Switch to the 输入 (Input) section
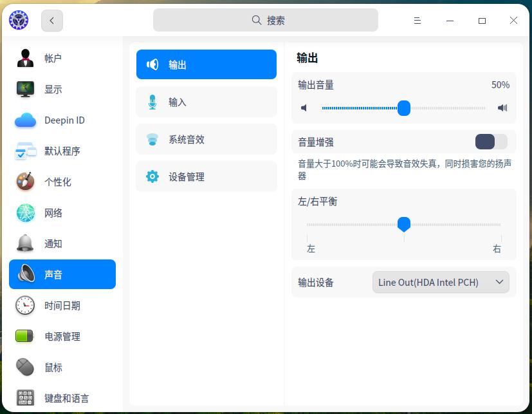The height and width of the screenshot is (414, 532). (x=206, y=102)
